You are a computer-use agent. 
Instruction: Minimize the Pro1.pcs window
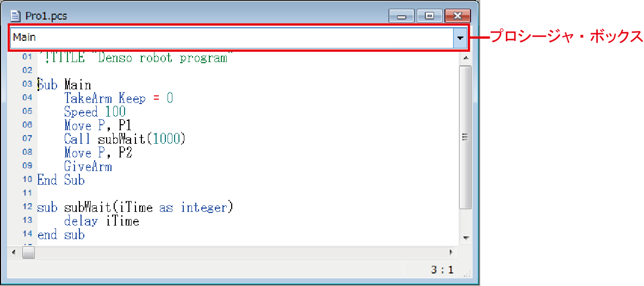401,16
